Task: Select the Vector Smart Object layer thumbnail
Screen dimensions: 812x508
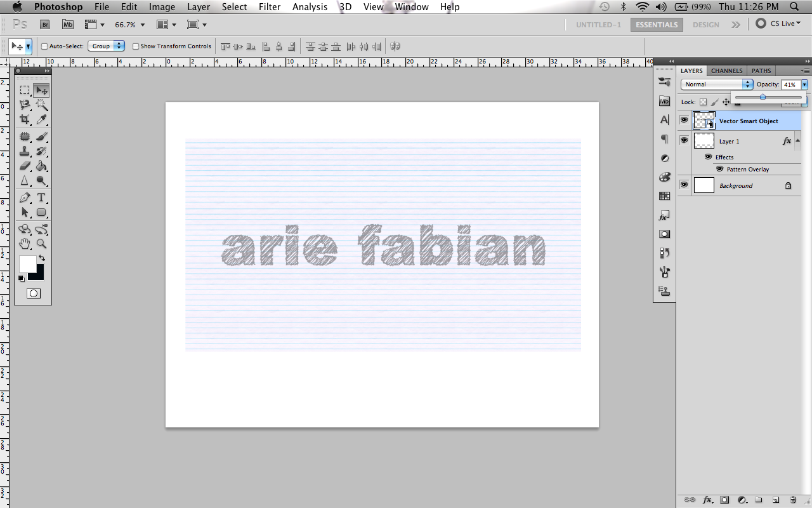Action: [x=704, y=120]
